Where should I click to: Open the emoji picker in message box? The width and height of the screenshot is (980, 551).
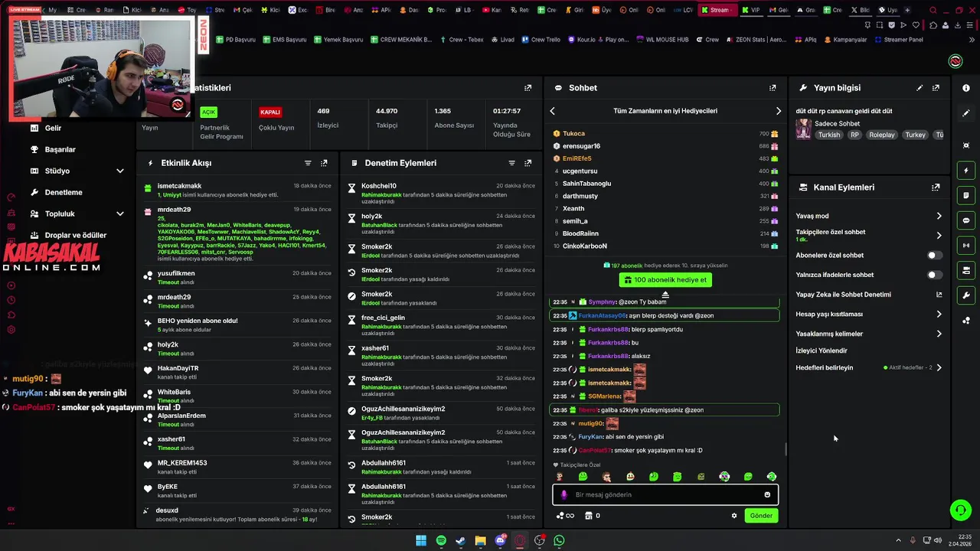click(767, 494)
